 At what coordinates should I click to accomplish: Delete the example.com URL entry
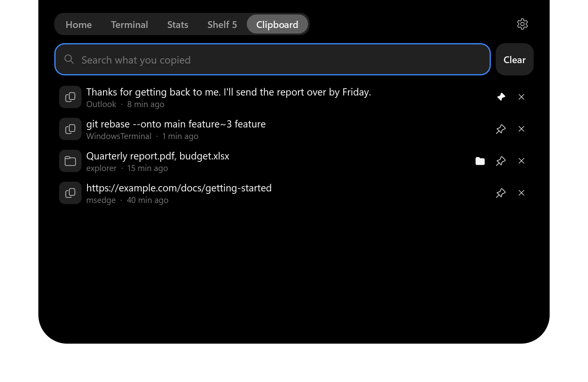pyautogui.click(x=521, y=193)
